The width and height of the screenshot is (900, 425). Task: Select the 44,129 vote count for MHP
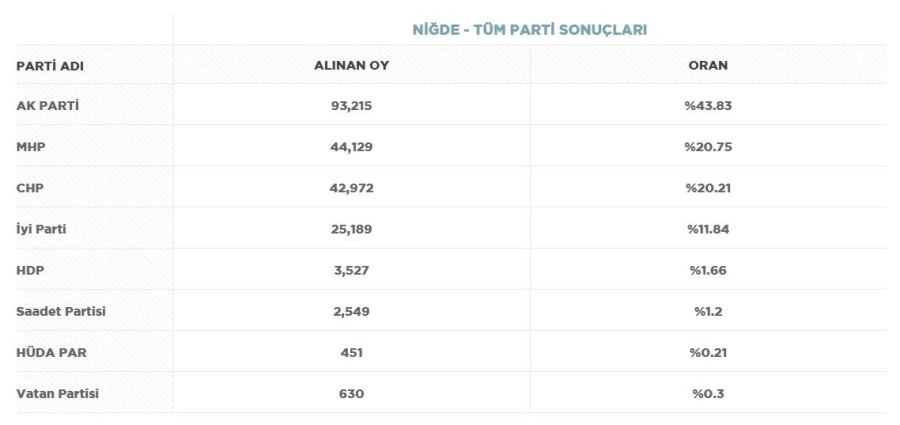coord(351,147)
